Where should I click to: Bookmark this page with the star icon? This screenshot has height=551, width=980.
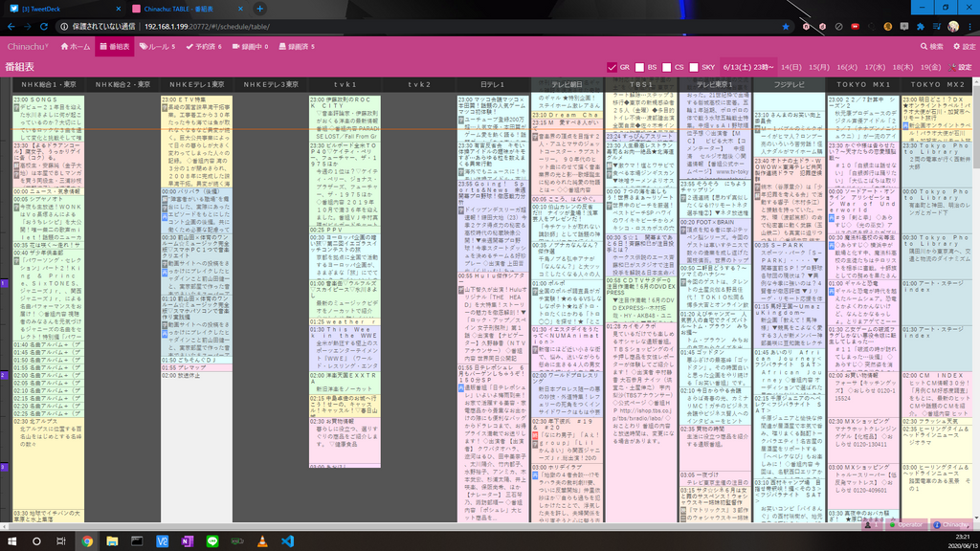[x=786, y=27]
